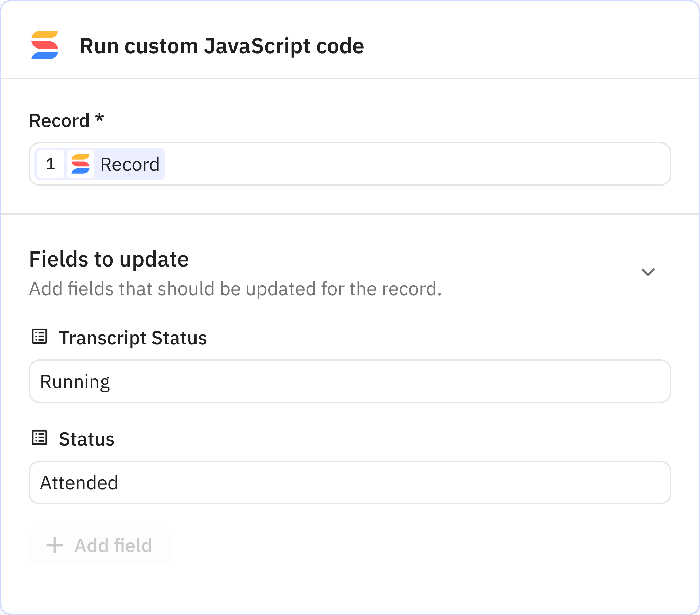The image size is (700, 615).
Task: Click the 'Run custom JavaScript code' title
Action: [x=221, y=46]
